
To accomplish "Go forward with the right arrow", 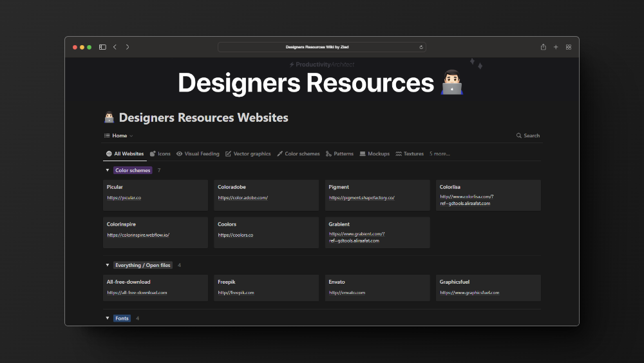I will [128, 47].
